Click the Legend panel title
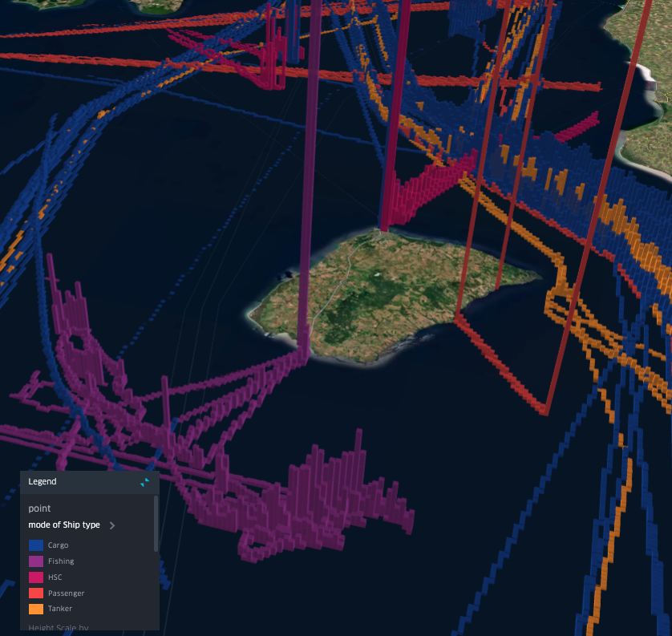This screenshot has width=672, height=636. [43, 482]
